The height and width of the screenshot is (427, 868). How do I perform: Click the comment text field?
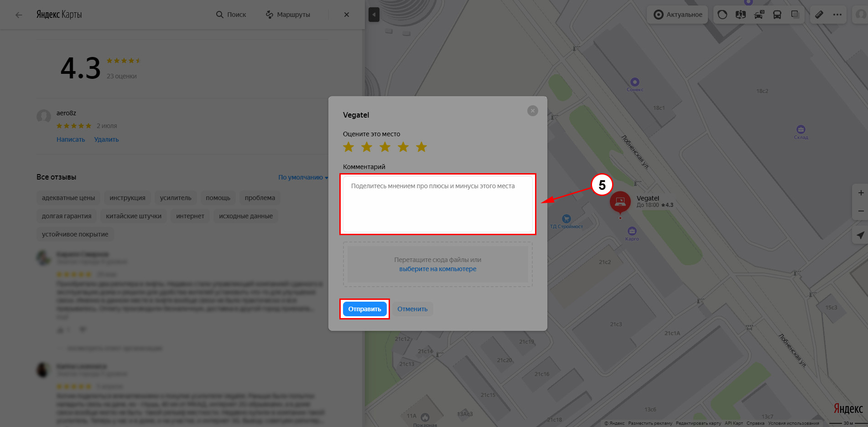(437, 204)
